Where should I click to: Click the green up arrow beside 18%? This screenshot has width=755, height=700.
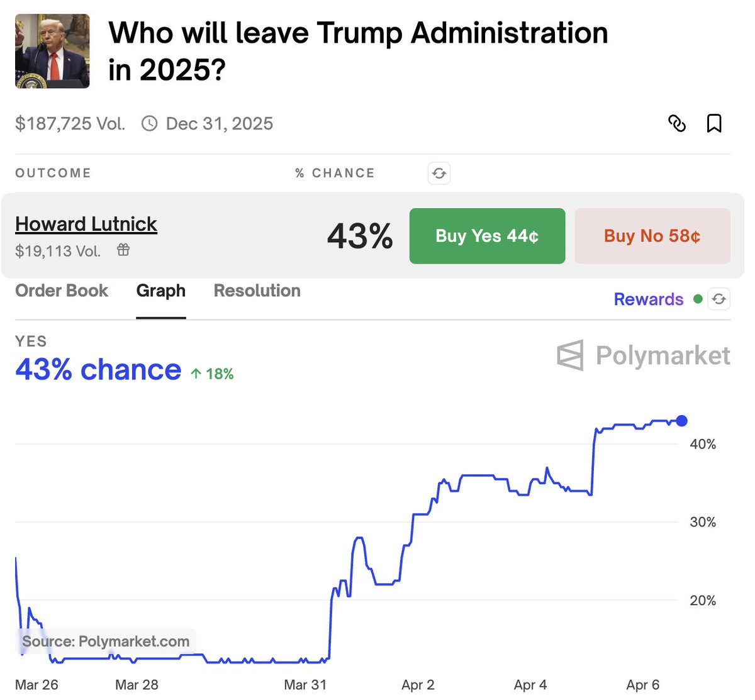point(196,374)
